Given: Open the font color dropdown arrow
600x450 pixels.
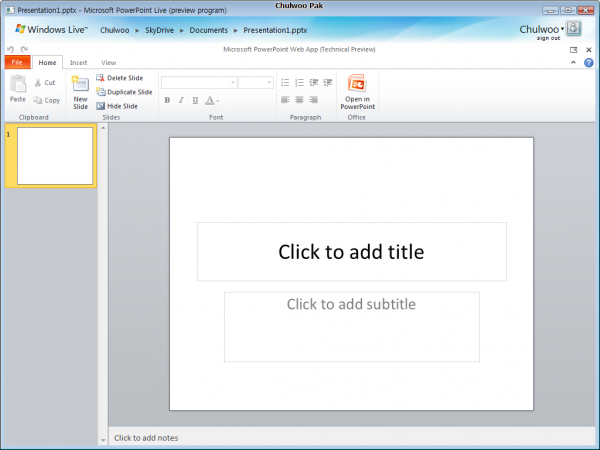Looking at the screenshot, I should (x=218, y=101).
